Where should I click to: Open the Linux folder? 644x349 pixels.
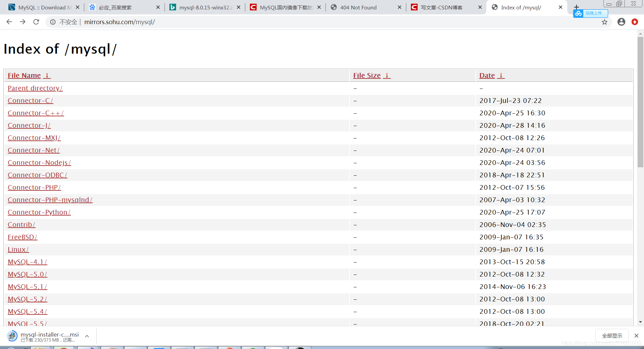pos(18,249)
